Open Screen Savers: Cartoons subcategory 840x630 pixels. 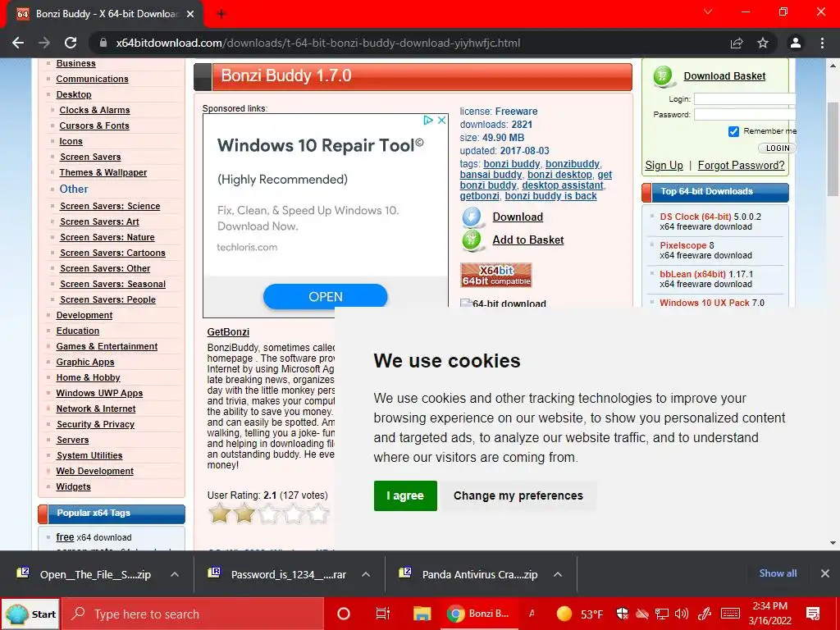[x=112, y=253]
